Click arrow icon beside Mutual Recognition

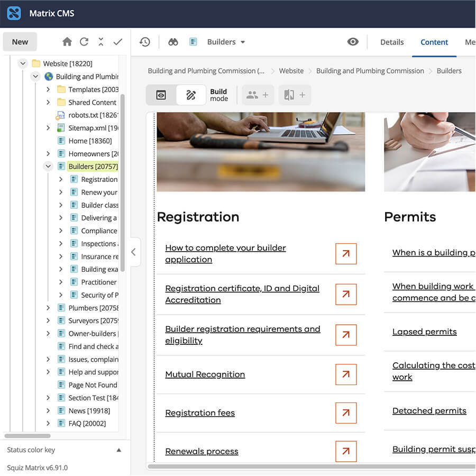346,374
